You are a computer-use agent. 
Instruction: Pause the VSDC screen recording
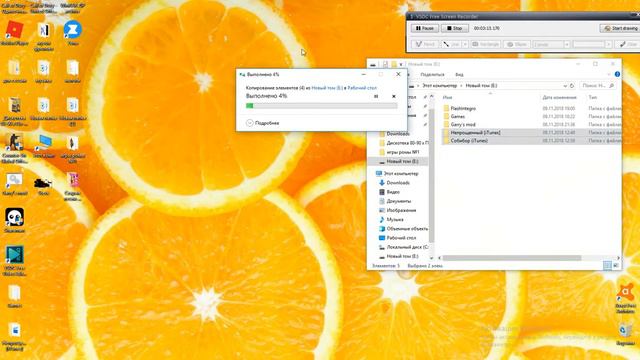click(424, 28)
